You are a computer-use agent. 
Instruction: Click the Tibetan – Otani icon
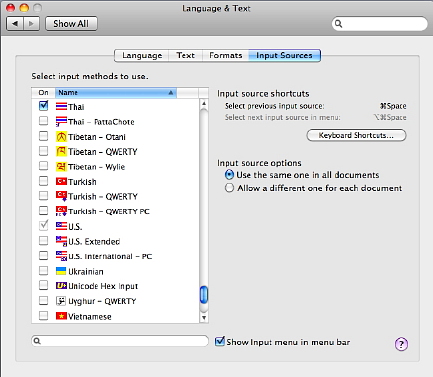(61, 137)
